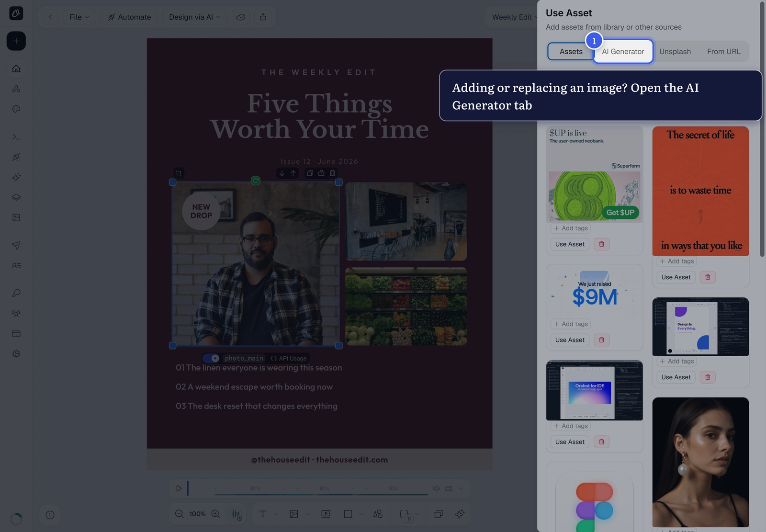Click the share export icon in toolbar
Viewport: 766px width, 532px height.
(263, 17)
